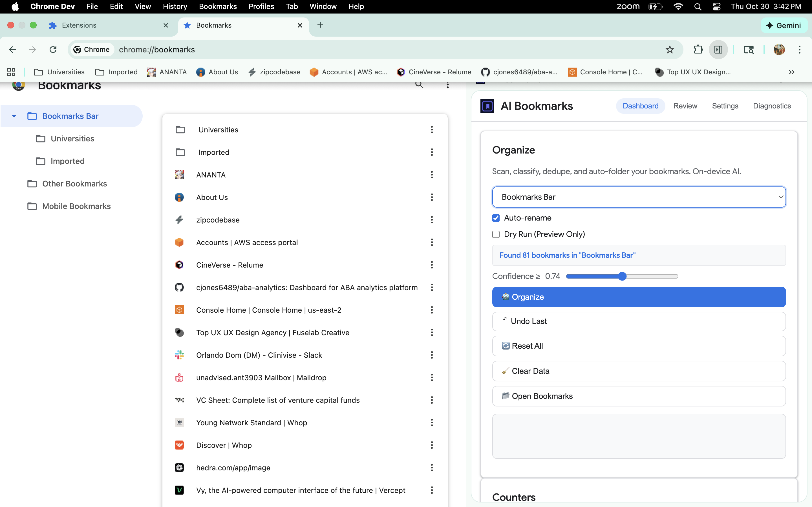The height and width of the screenshot is (507, 812).
Task: Select the Other Bookmarks folder in sidebar
Action: coord(74,184)
